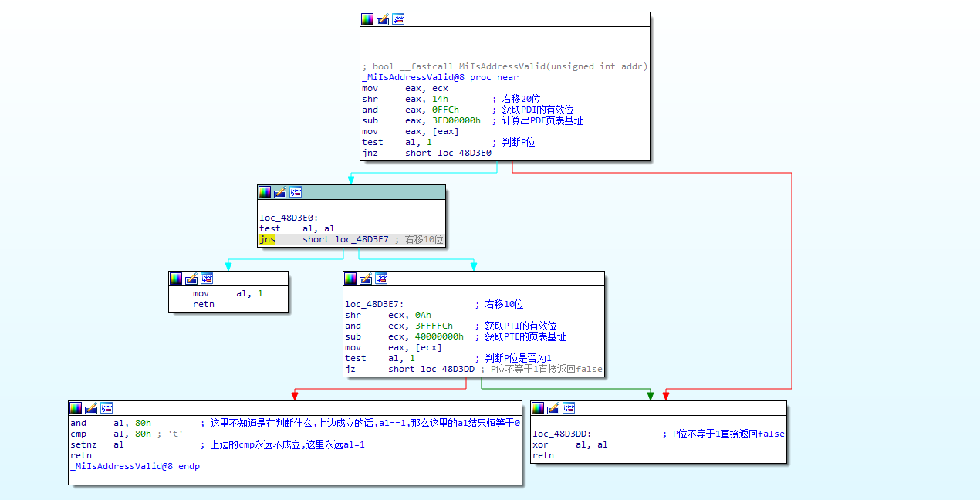The height and width of the screenshot is (500, 980).
Task: Click graph group icon on loc_48D3E0 block
Action: point(296,192)
